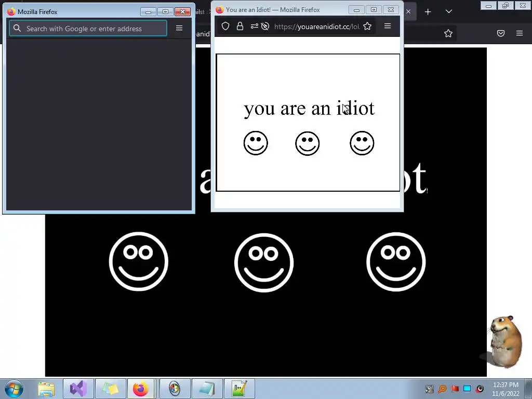Open the Sticky Notes taskbar button
The height and width of the screenshot is (399, 532).
111,389
